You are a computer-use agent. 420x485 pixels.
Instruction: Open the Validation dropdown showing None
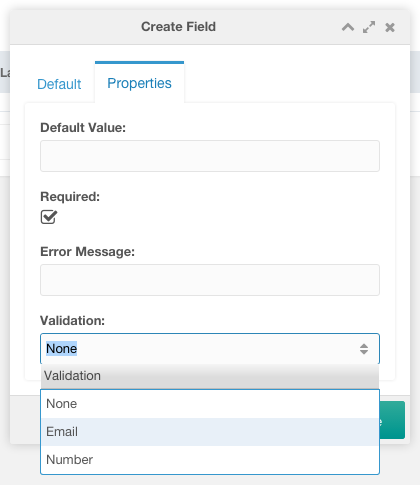point(210,349)
